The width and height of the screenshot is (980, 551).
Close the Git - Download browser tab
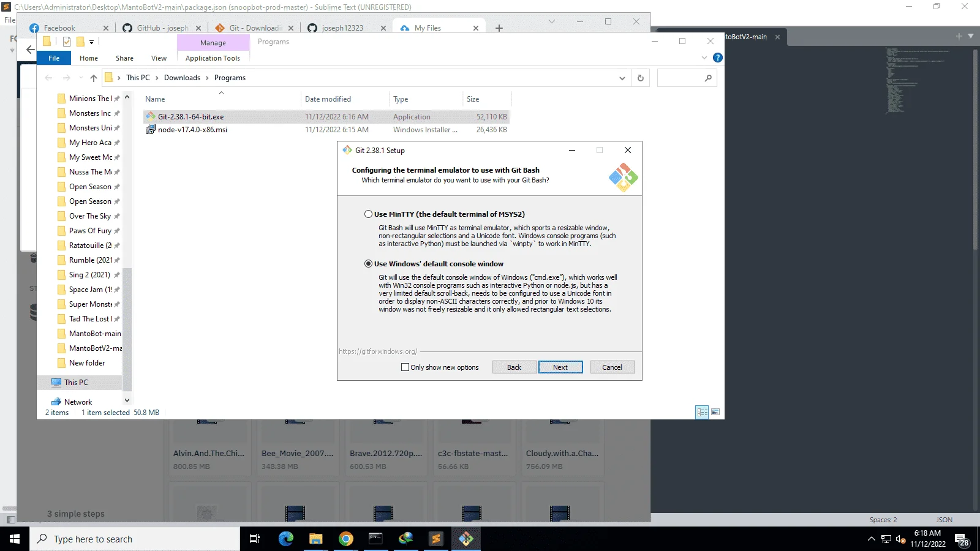291,28
